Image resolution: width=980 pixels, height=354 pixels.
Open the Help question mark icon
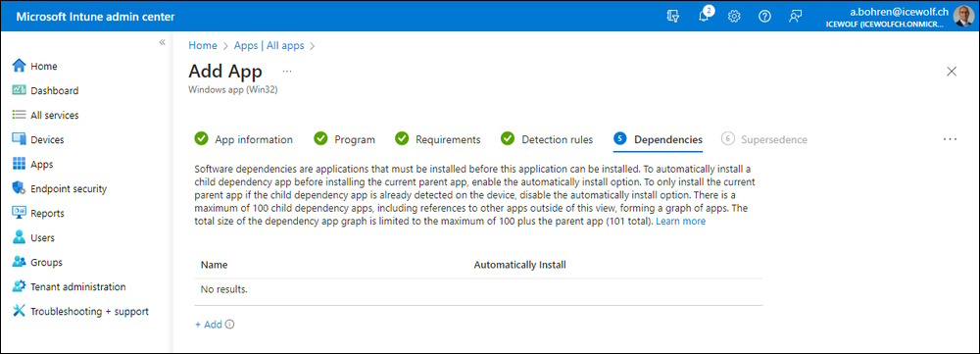[x=764, y=17]
